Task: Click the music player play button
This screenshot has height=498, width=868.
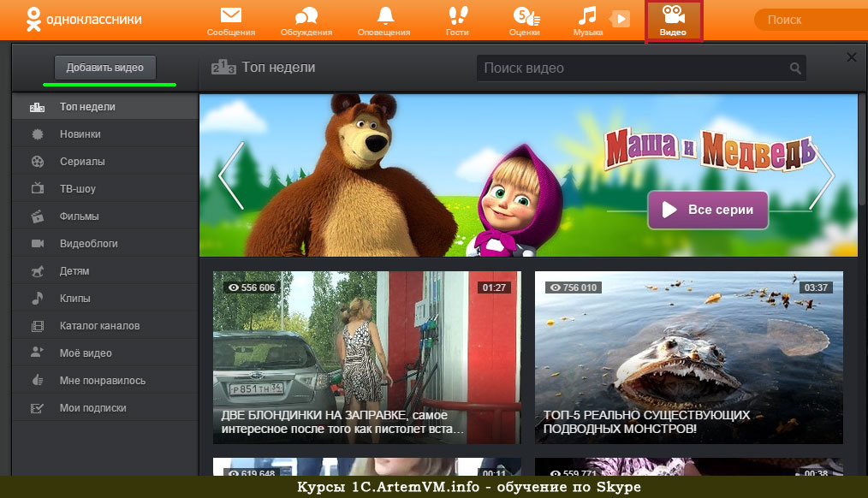Action: [x=621, y=20]
